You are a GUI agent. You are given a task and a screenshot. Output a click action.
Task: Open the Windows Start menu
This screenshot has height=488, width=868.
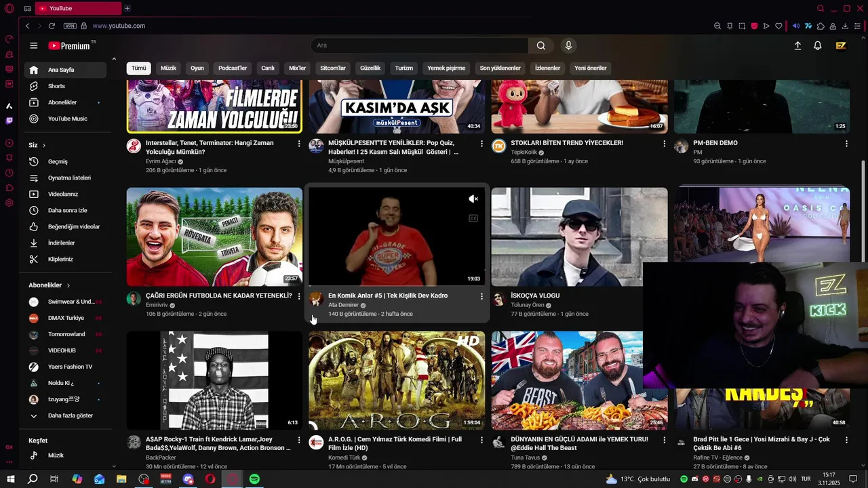point(10,479)
